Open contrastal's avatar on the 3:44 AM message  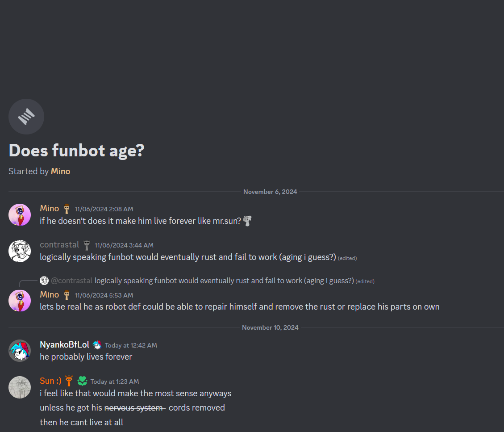point(20,251)
